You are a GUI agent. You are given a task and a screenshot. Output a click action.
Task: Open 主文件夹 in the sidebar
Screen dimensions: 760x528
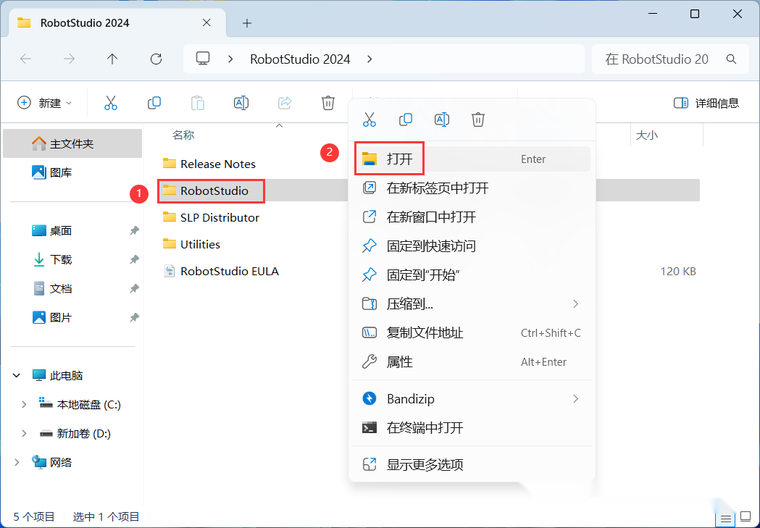[73, 144]
